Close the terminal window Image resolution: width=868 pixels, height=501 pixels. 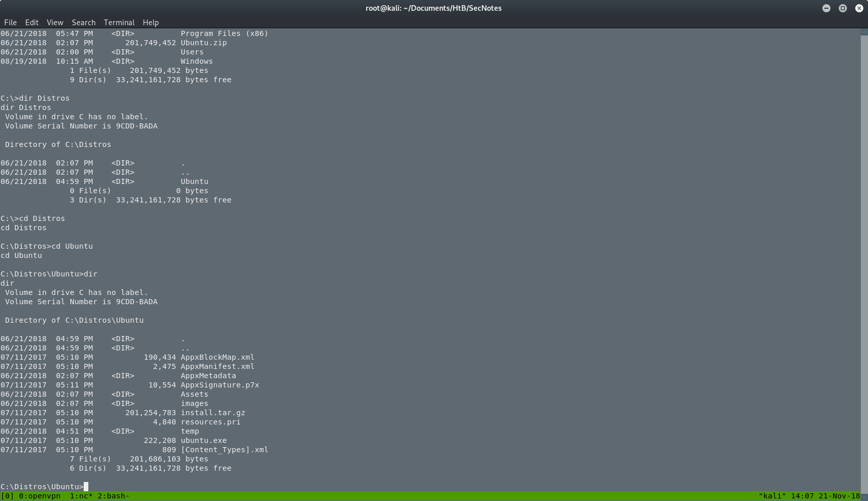pyautogui.click(x=859, y=8)
